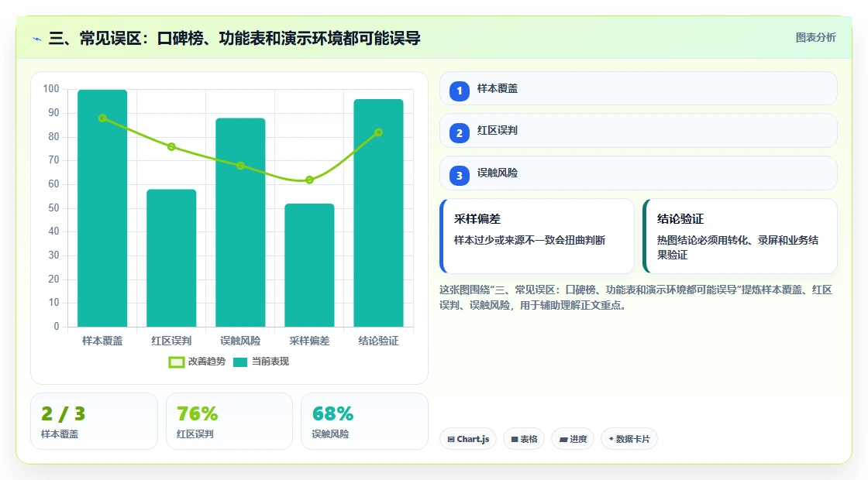Click the y-axis value 0
Image resolution: width=868 pixels, height=480 pixels.
click(x=57, y=326)
